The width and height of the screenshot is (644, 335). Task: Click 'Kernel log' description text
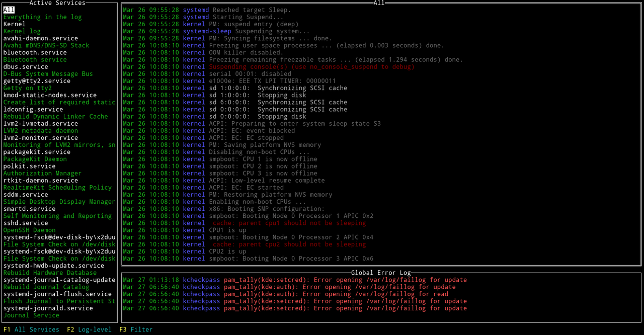[x=22, y=31]
